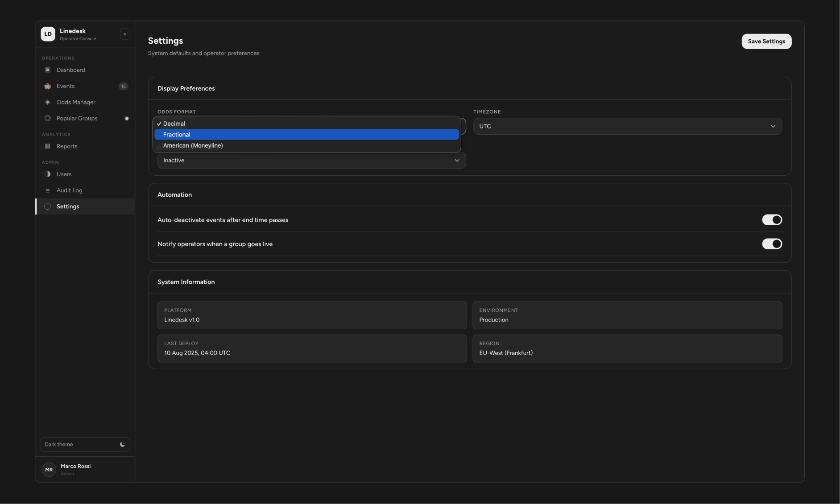
Task: Click 'System defaults and operator preferences' text
Action: pos(203,53)
